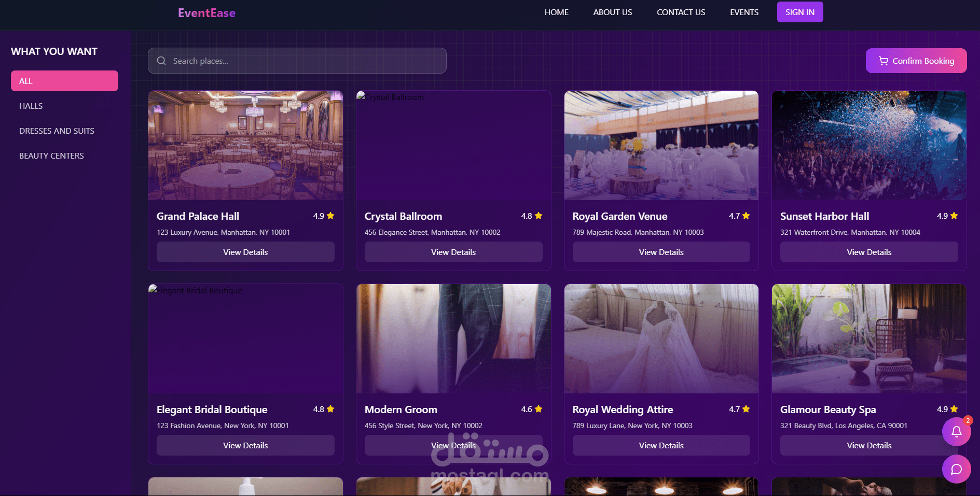View details for Crystal Ballroom
The width and height of the screenshot is (980, 496).
[453, 252]
